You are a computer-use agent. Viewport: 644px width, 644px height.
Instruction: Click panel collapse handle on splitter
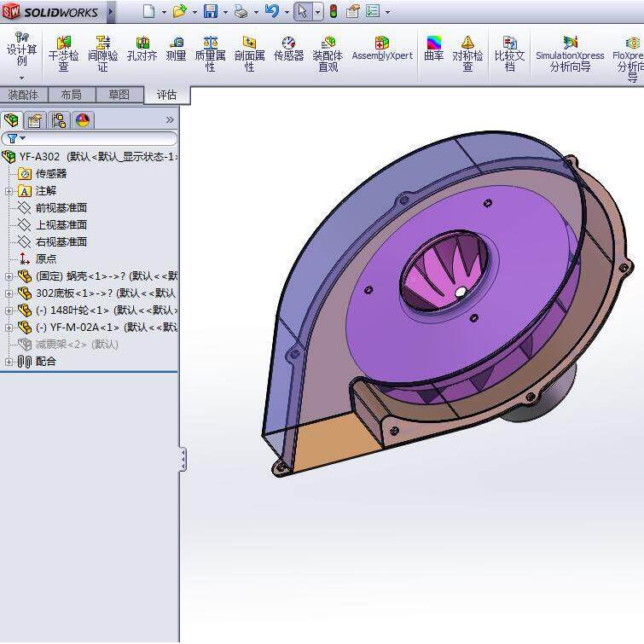click(183, 459)
